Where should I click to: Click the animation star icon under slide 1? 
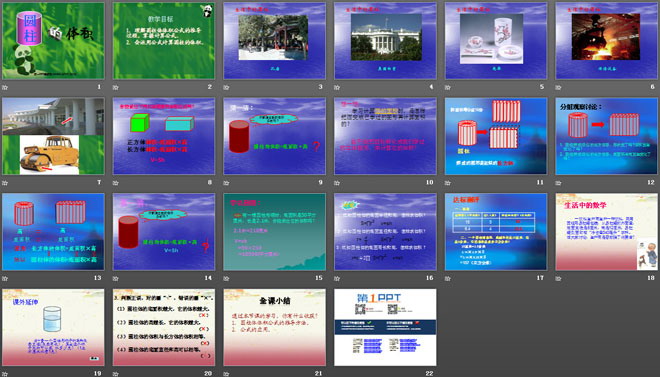click(5, 88)
